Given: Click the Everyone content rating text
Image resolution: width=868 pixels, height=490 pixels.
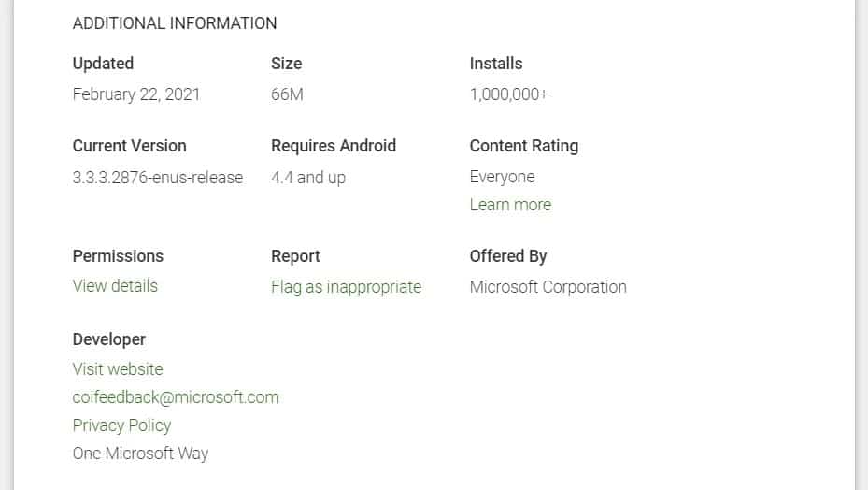Looking at the screenshot, I should point(503,177).
